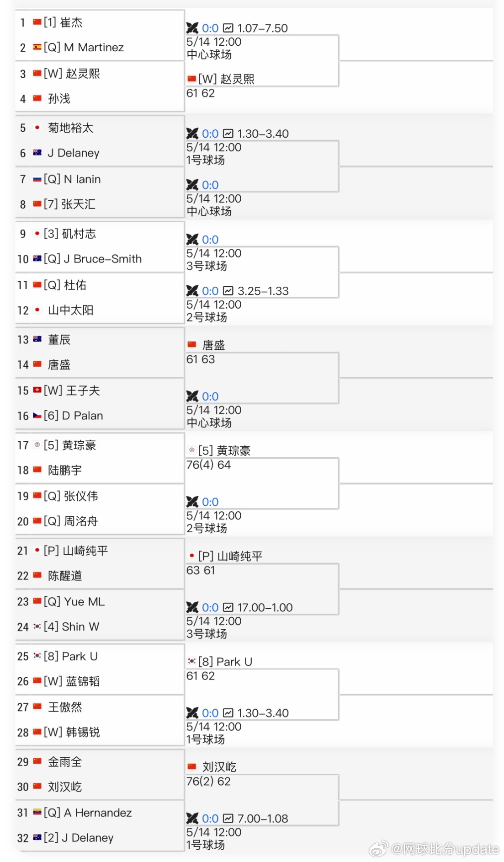Click the China flag next to 崔杰
This screenshot has height=862, width=504.
coord(37,22)
